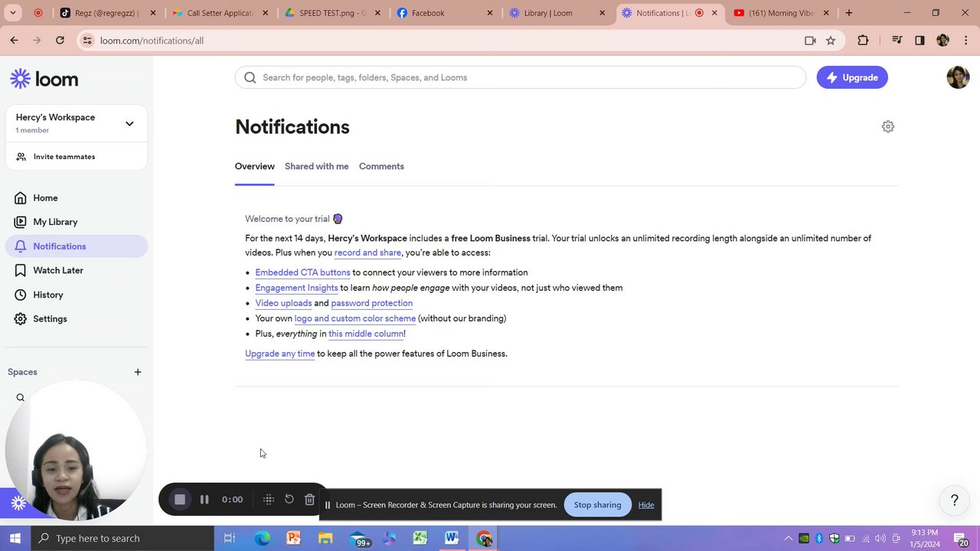Viewport: 980px width, 551px height.
Task: Delete the recording with trash icon
Action: click(309, 499)
